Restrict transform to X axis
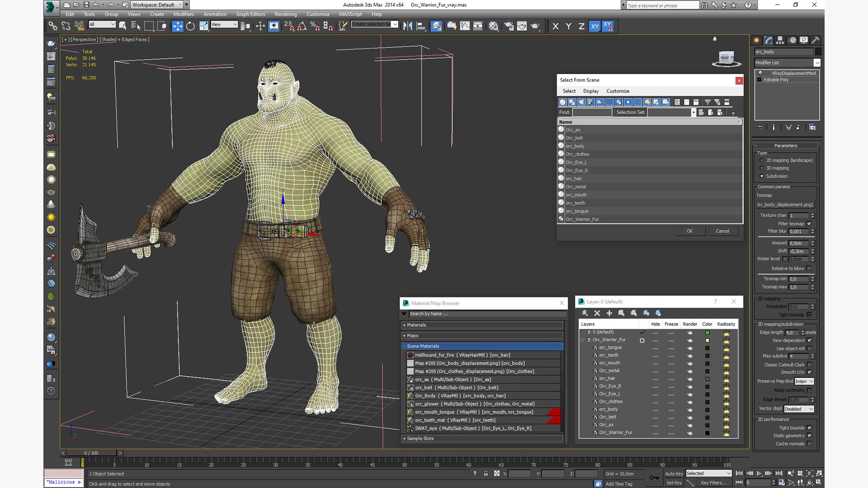 (x=556, y=26)
